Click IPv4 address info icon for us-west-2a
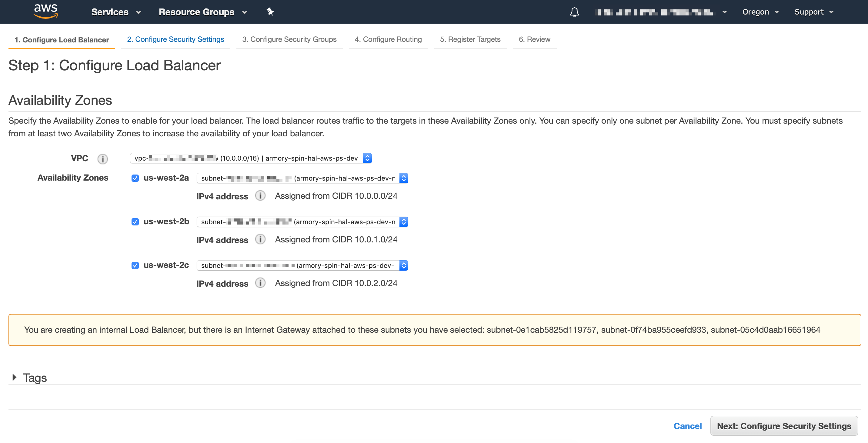868x443 pixels. click(x=260, y=196)
